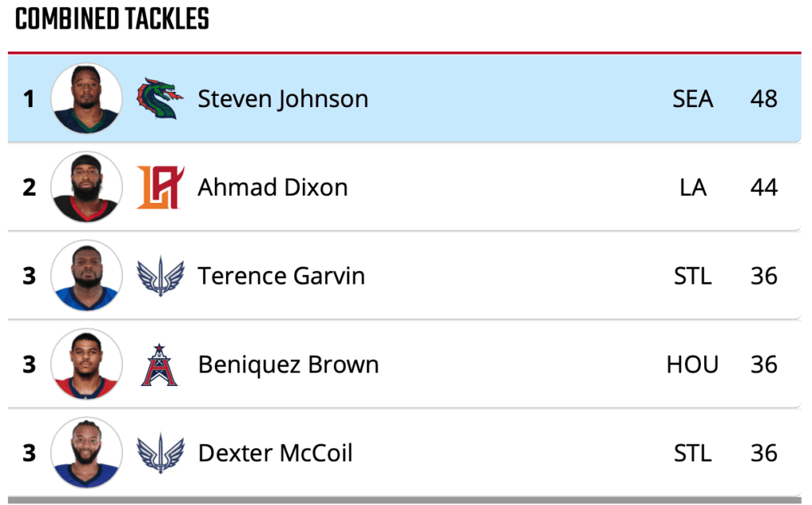Click the LA Wildcats team logo
The height and width of the screenshot is (505, 812).
click(x=159, y=188)
